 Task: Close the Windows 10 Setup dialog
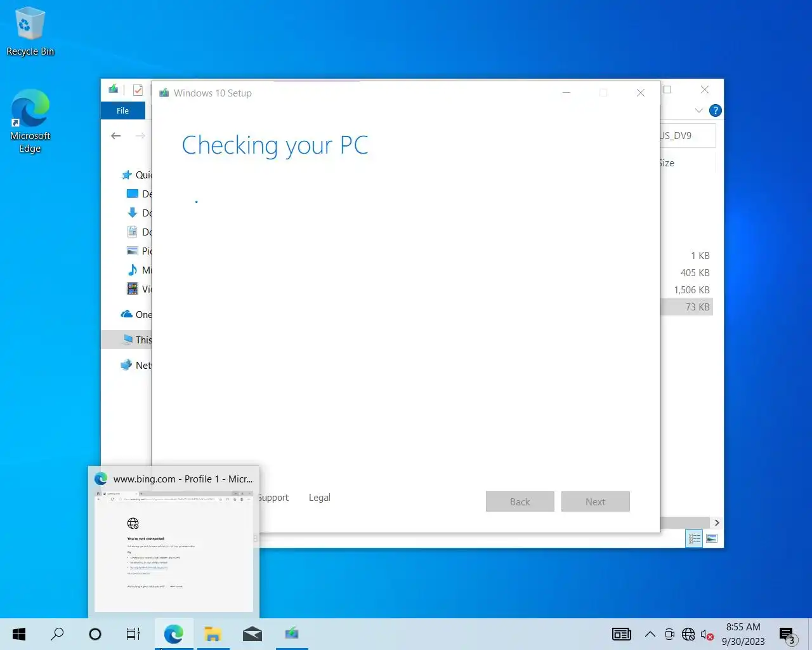[x=641, y=93]
